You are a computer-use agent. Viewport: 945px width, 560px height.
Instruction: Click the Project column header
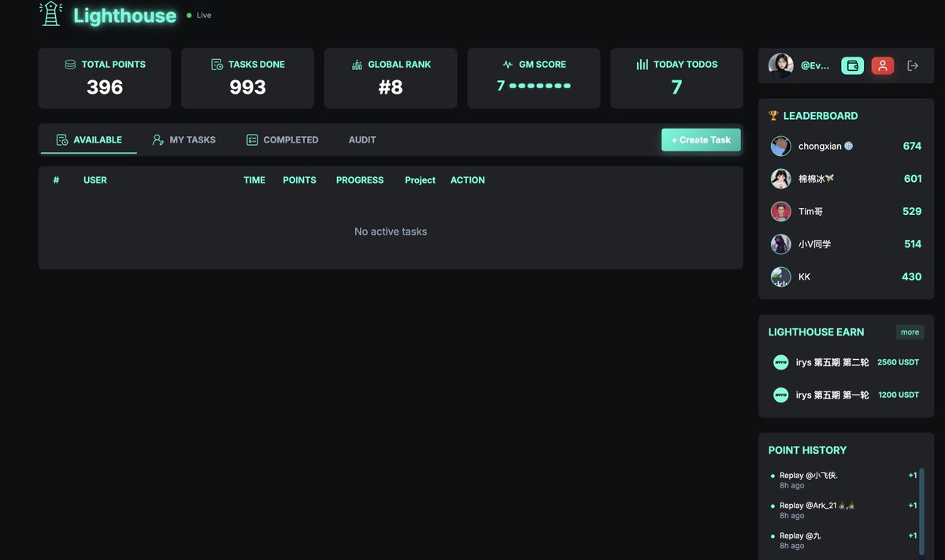(x=420, y=180)
